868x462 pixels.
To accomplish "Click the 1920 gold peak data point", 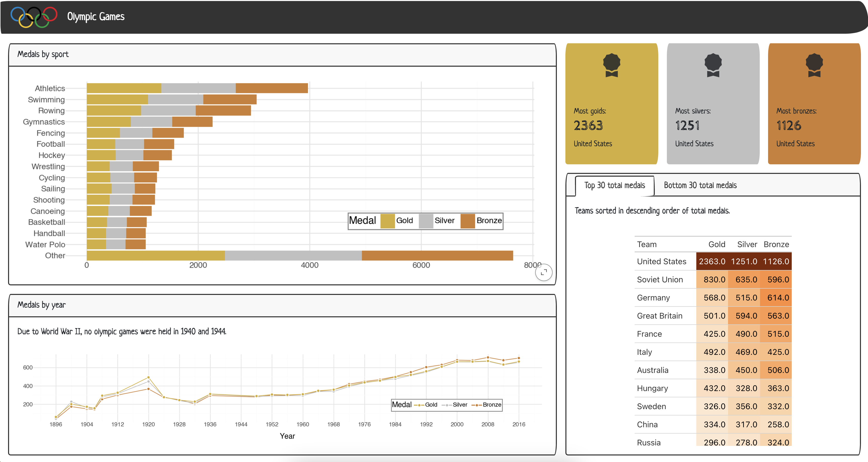I will pyautogui.click(x=149, y=377).
